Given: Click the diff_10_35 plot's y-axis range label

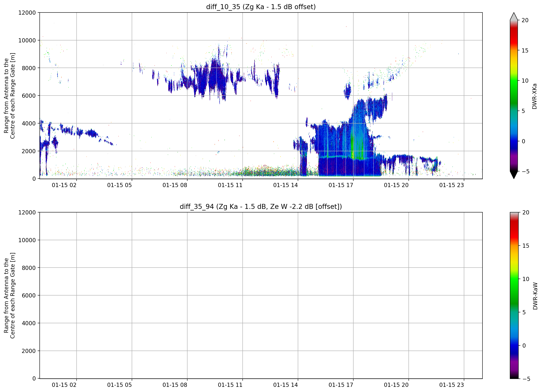Looking at the screenshot, I should click(x=9, y=96).
